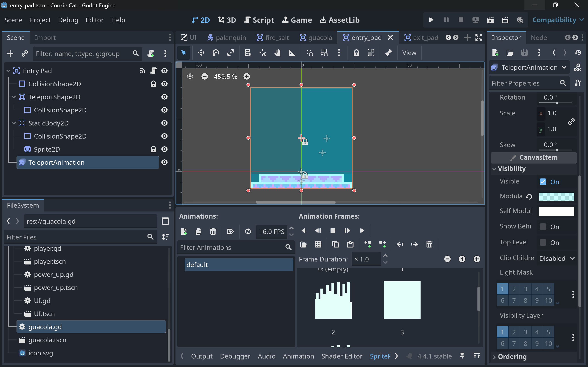Click Add Child Node plus icon

10,53
